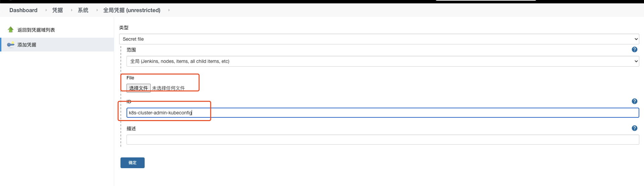The height and width of the screenshot is (186, 644).
Task: Expand chevron after 系统 breadcrumb
Action: (x=97, y=10)
